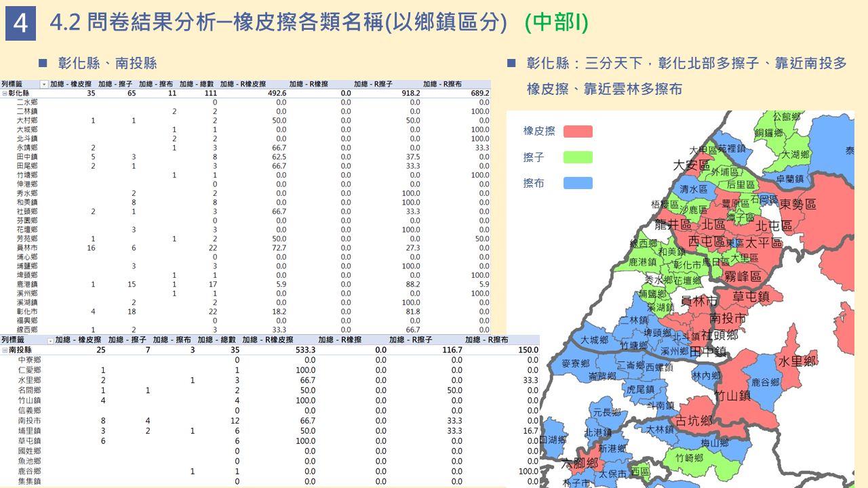Select the 芬園鄉 row label
868x488 pixels.
click(x=27, y=220)
